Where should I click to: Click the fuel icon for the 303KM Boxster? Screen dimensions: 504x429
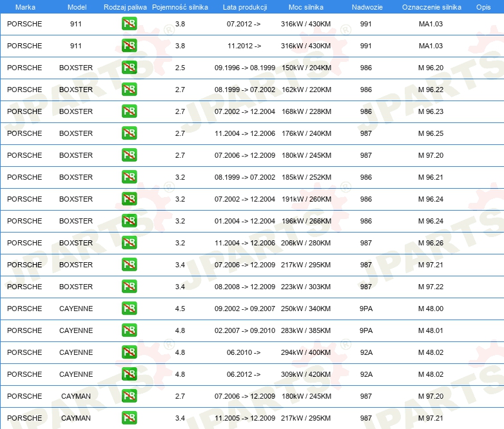tap(129, 287)
